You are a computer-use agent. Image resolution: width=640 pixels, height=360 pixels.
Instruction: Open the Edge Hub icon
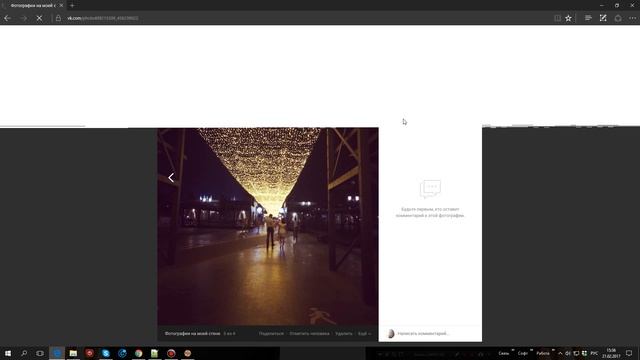pos(588,18)
